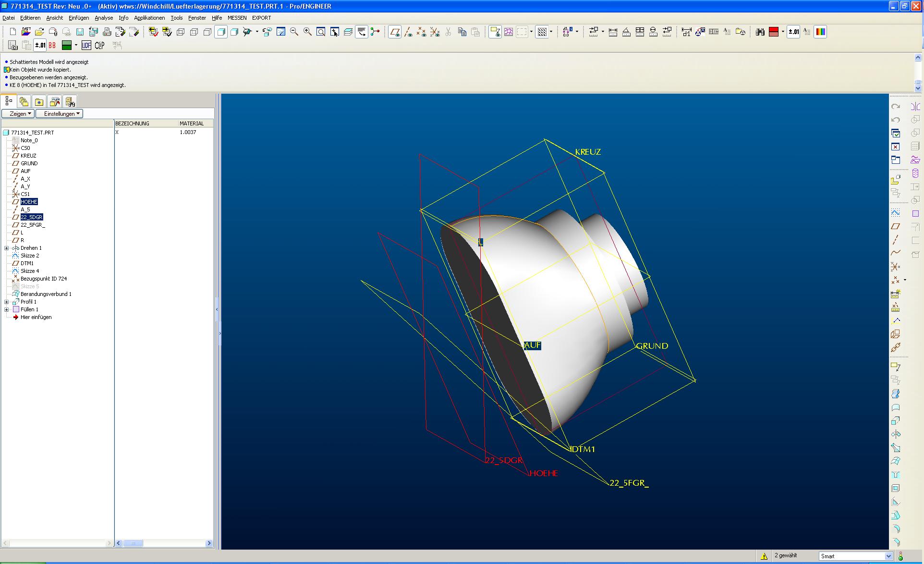Click the UDF toolbar icon
924x564 pixels.
click(x=86, y=45)
